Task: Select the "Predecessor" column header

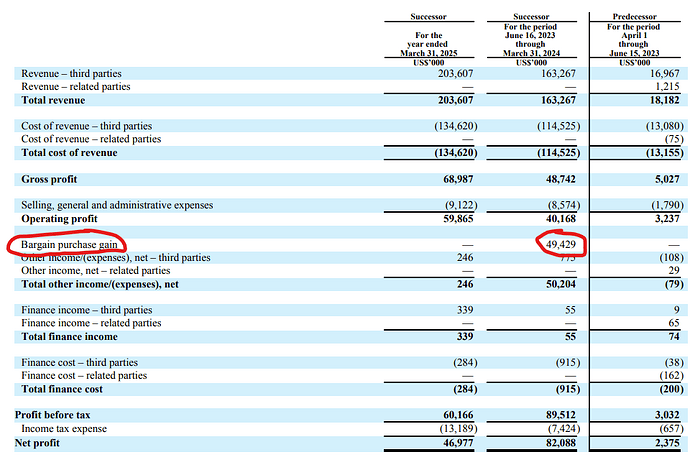Action: point(635,18)
